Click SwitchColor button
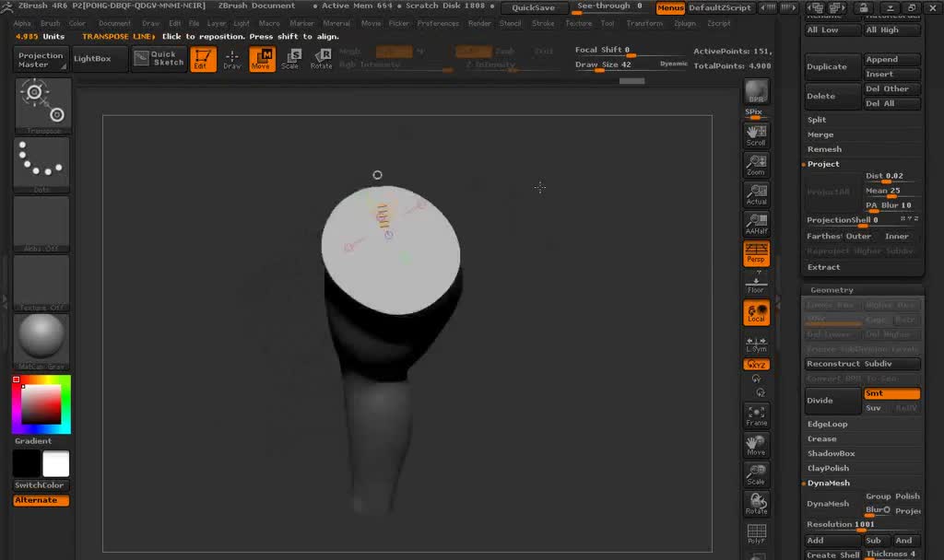 click(40, 485)
